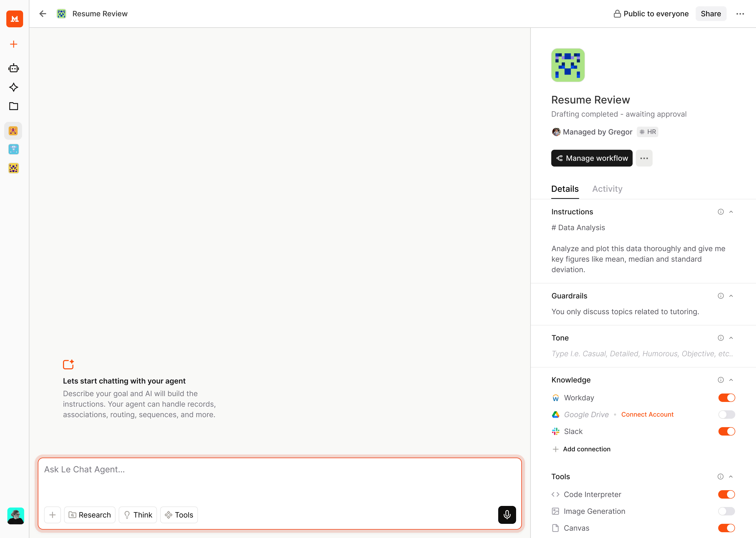
Task: Open the sparkle star icon in sidebar
Action: point(14,87)
